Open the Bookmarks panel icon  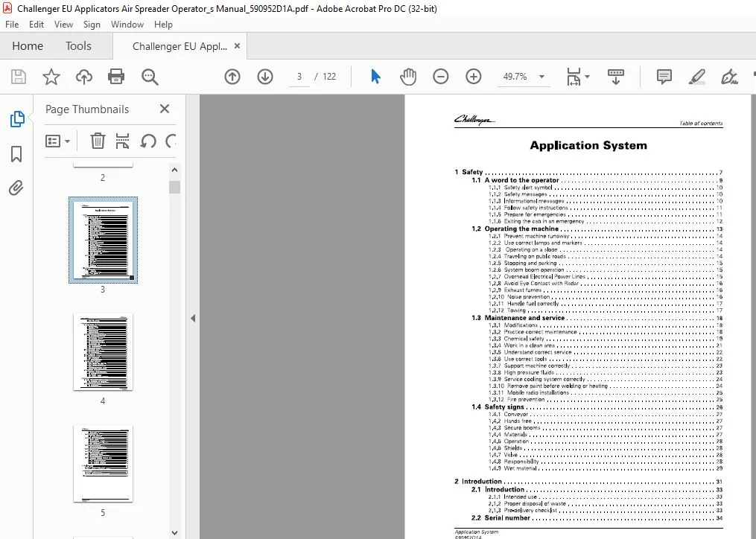[x=16, y=154]
